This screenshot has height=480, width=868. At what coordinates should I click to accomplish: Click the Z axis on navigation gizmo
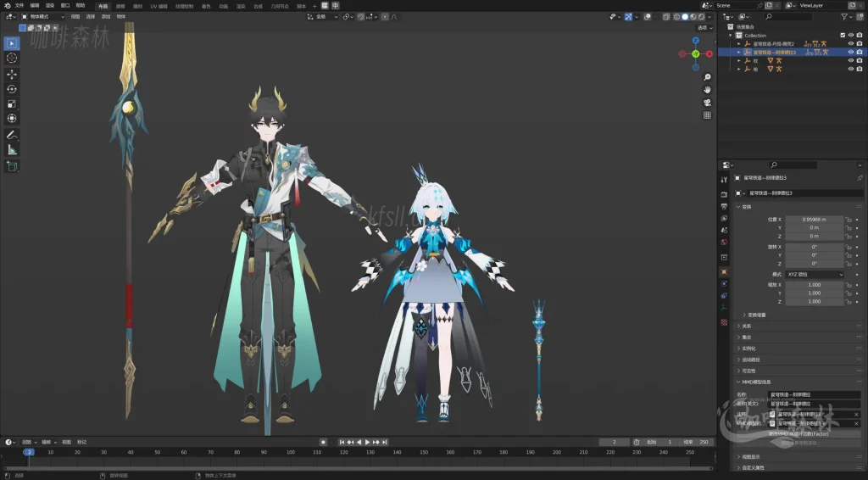696,41
